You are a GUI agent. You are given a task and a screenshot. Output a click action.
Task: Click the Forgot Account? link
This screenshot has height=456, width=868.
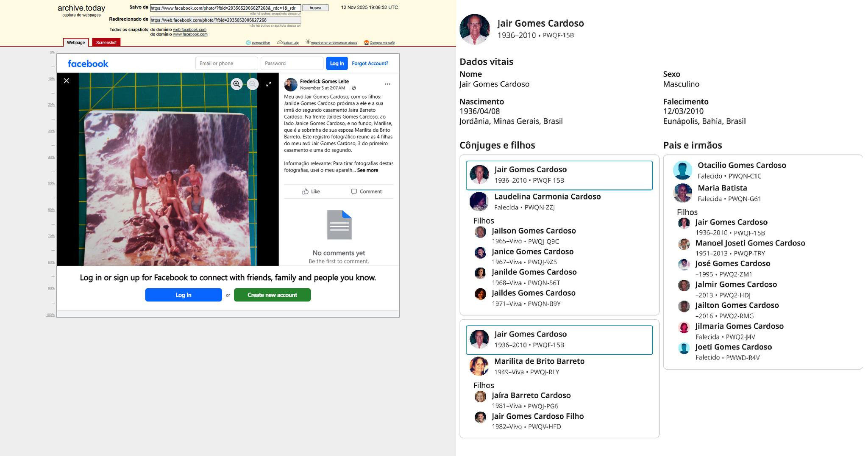pos(370,64)
